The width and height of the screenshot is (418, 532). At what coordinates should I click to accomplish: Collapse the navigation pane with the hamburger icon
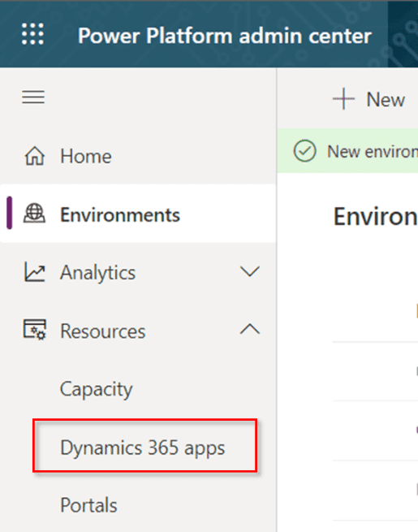[x=33, y=97]
